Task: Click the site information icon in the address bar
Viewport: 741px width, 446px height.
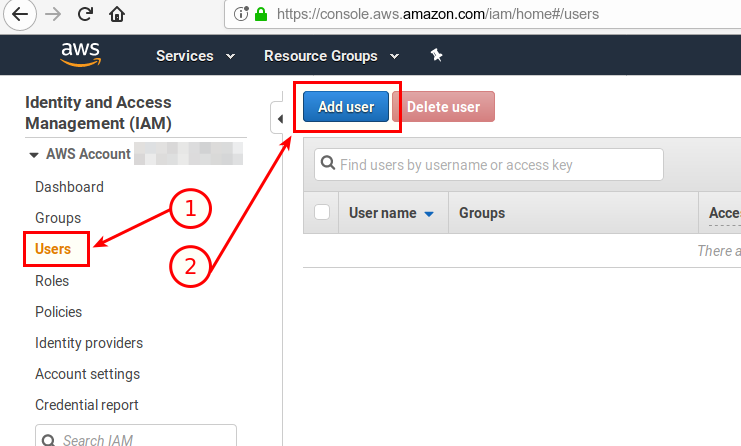Action: [x=241, y=15]
